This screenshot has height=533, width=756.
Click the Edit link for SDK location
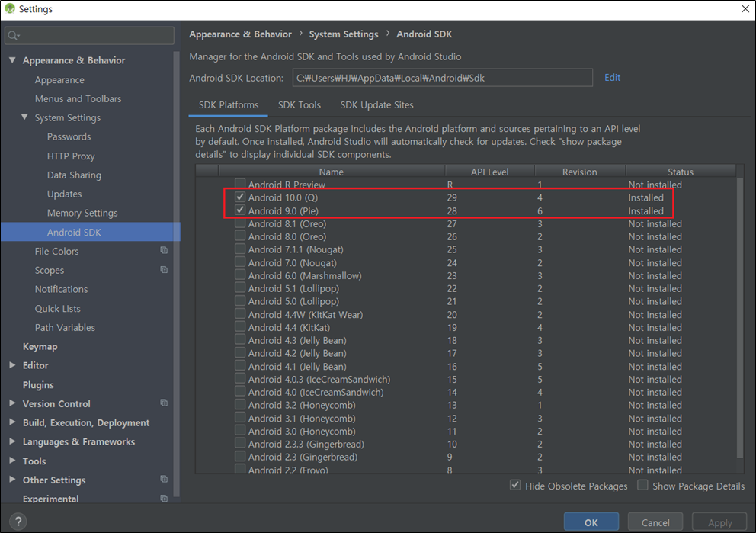click(x=612, y=78)
